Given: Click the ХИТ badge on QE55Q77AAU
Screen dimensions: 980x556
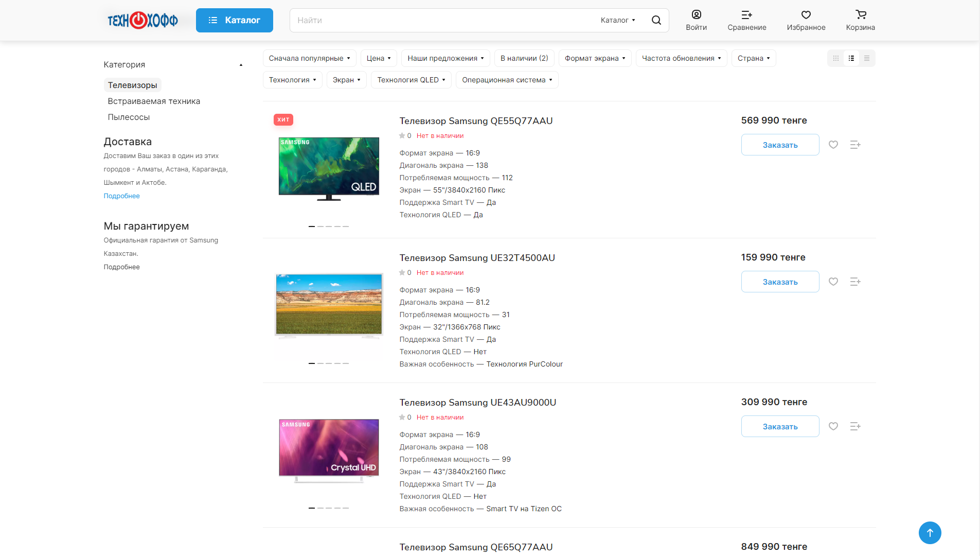Looking at the screenshot, I should (x=283, y=119).
